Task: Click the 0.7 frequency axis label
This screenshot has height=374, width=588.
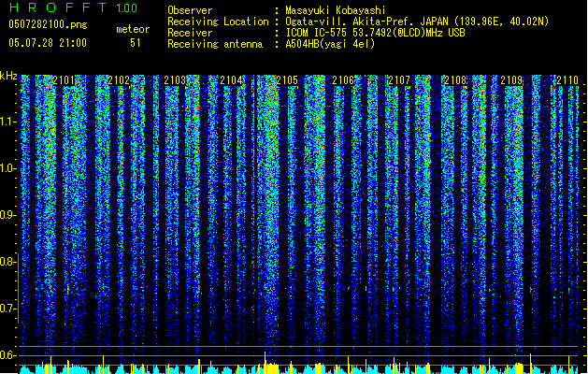Action: (8, 309)
